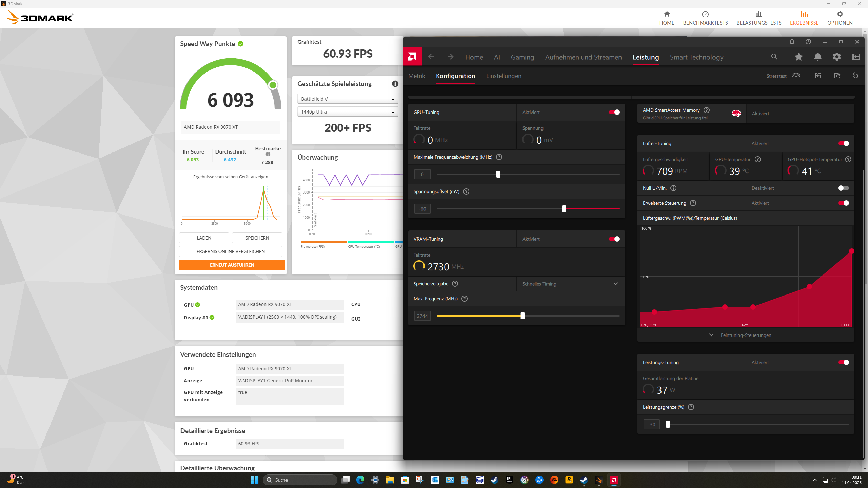The image size is (868, 488).
Task: Switch to the Metrik tab
Action: click(x=416, y=76)
